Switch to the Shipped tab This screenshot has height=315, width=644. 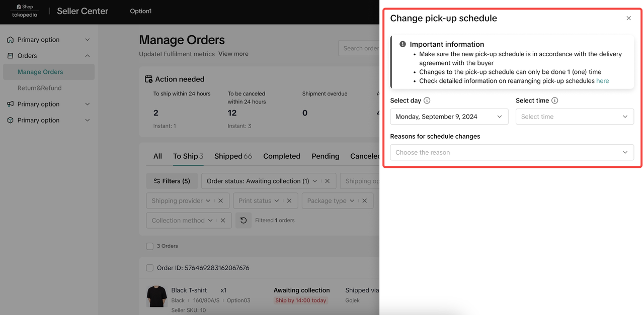[x=232, y=156]
